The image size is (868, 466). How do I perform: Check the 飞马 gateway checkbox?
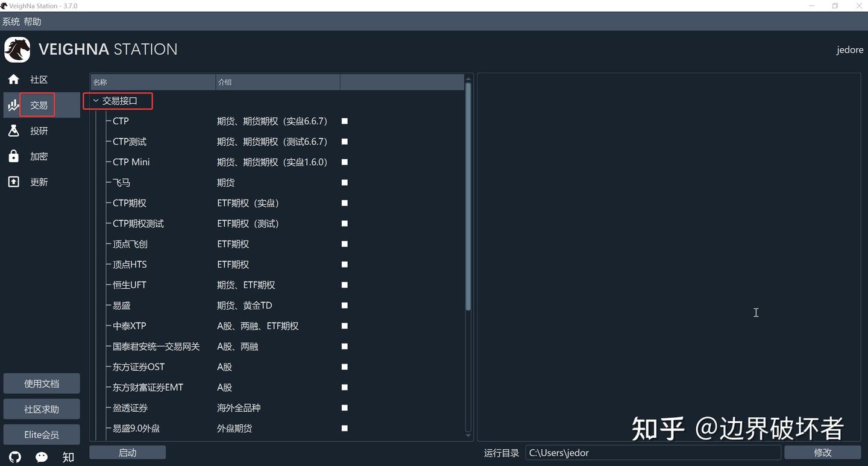344,182
